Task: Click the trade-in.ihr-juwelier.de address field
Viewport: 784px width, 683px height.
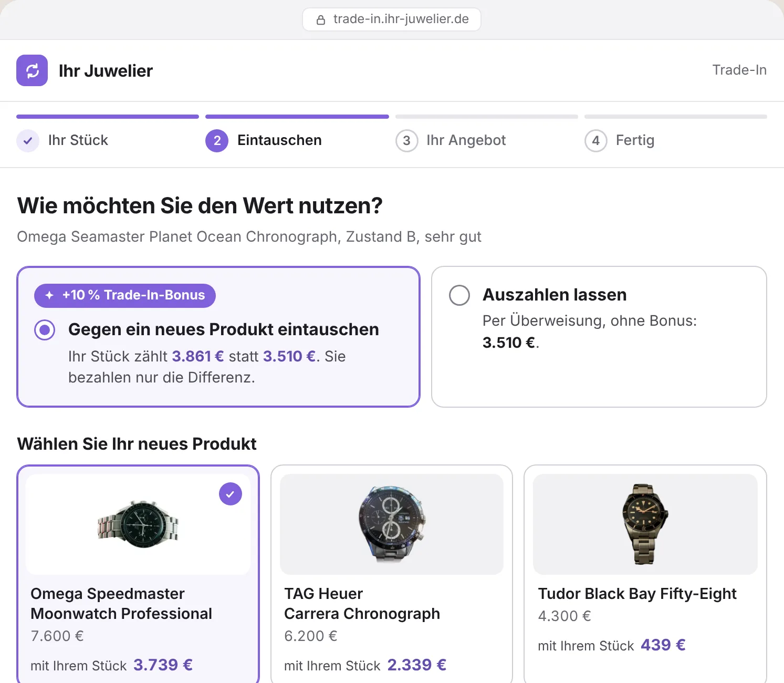Action: (x=392, y=19)
